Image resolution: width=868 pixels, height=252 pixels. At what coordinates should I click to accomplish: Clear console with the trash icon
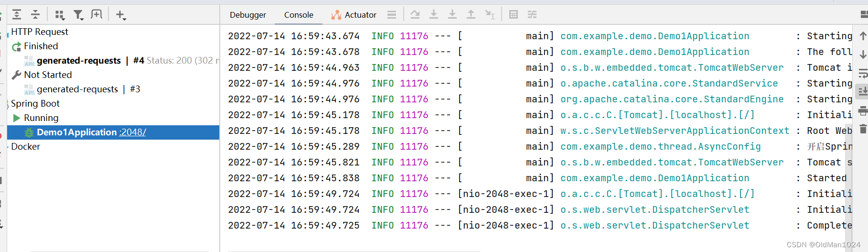(x=863, y=129)
